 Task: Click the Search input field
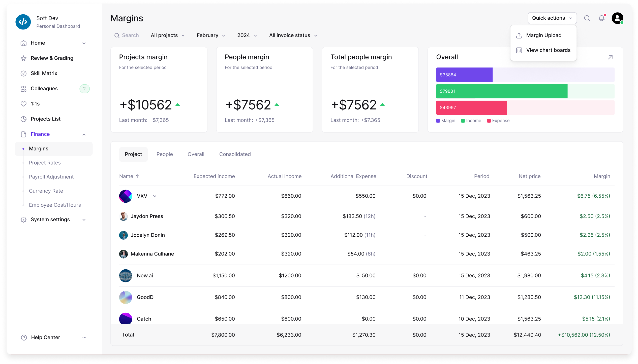click(x=130, y=35)
